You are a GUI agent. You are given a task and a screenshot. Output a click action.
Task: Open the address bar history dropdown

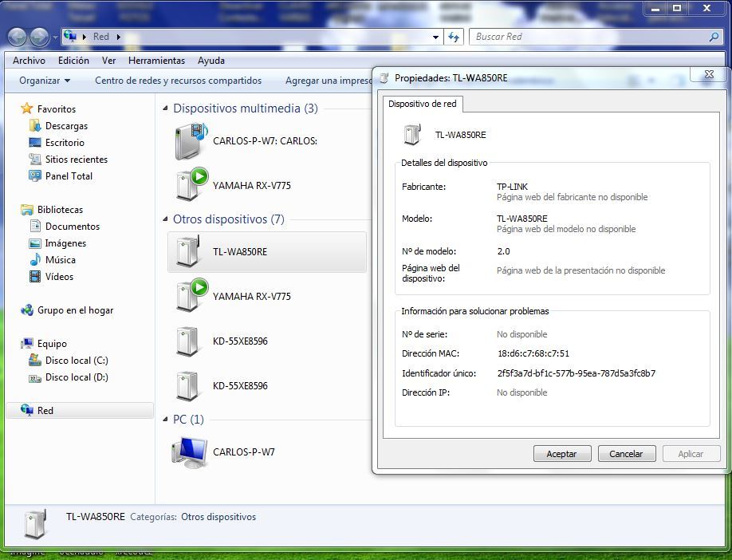pyautogui.click(x=435, y=37)
